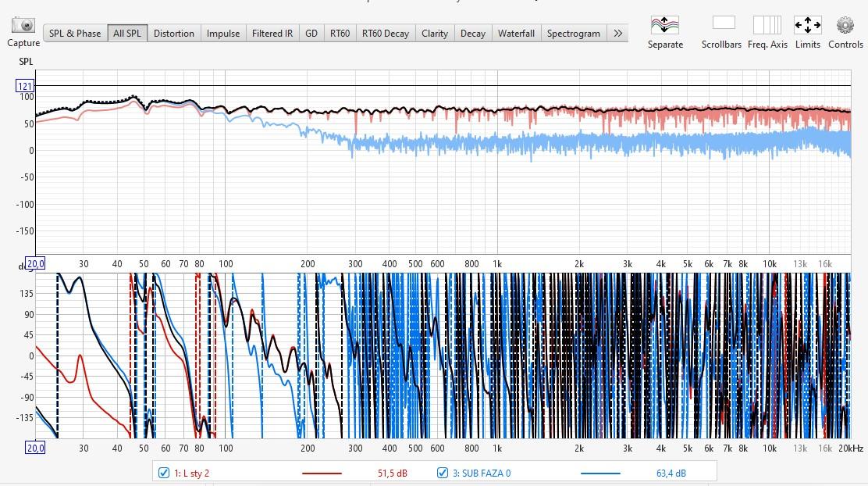Uncheck the '1: L sty 2' trace checkbox

point(164,473)
